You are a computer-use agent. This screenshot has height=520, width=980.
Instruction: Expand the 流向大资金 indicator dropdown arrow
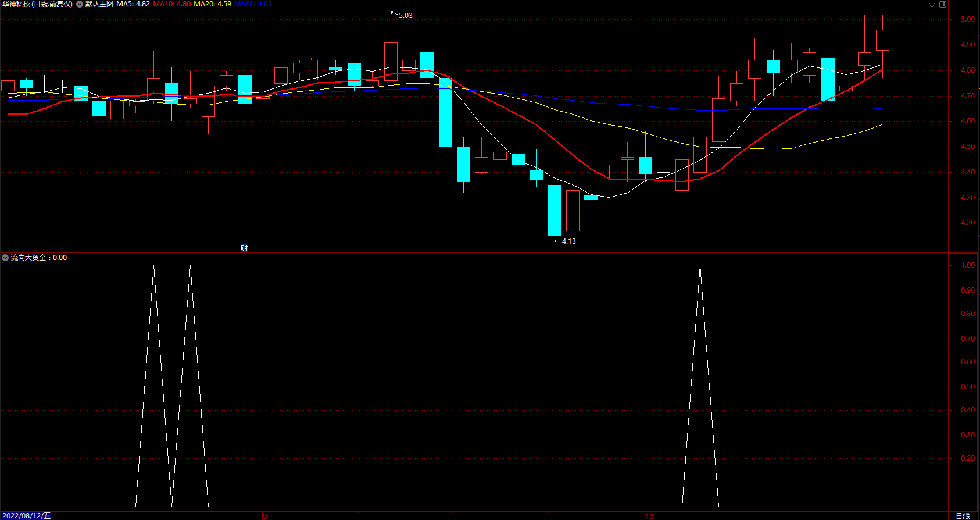(5, 257)
